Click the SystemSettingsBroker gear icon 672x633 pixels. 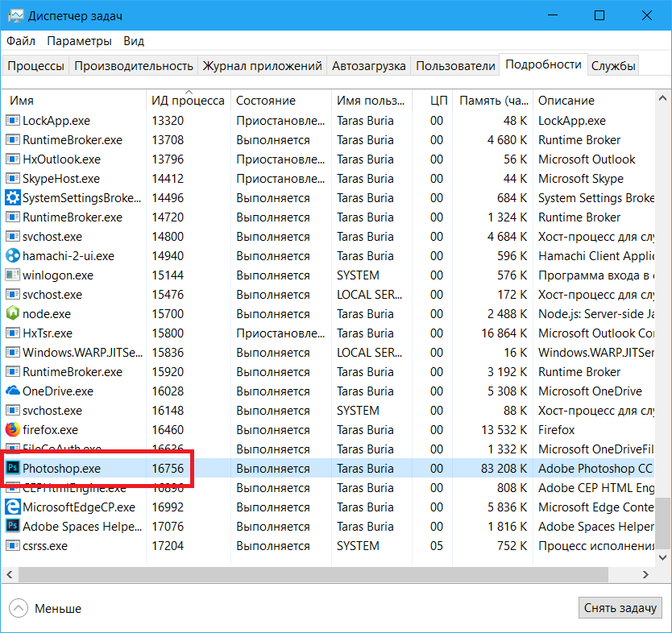[x=13, y=197]
